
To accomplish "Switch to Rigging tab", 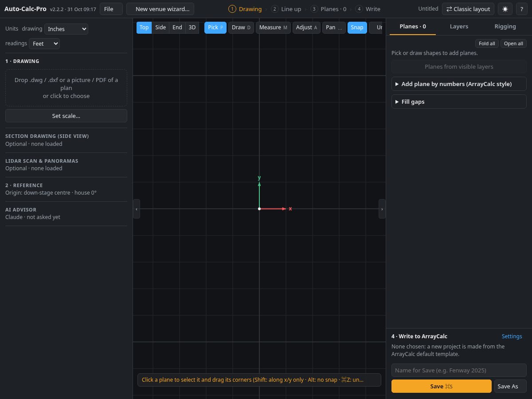I will [x=505, y=27].
